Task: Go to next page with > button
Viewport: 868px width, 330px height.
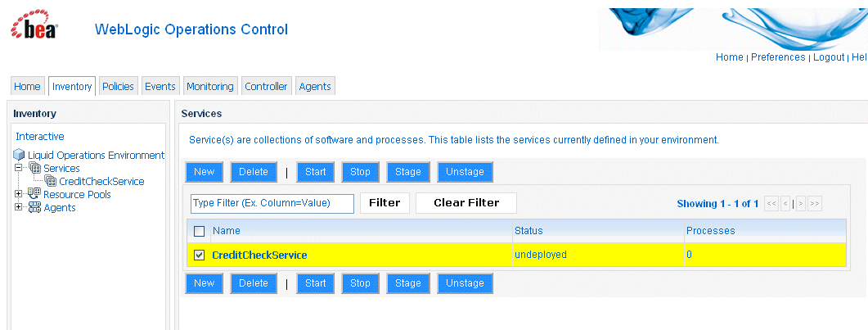Action: [800, 204]
